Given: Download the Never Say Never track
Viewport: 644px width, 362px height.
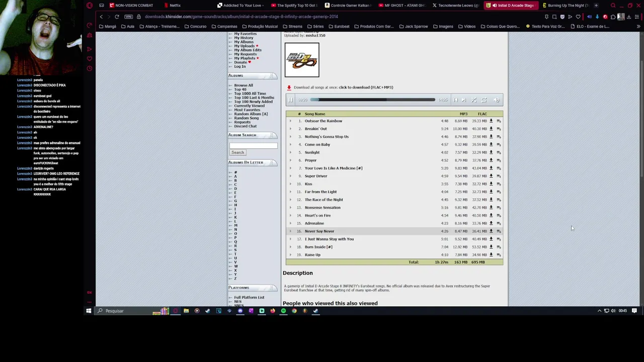Looking at the screenshot, I should click(491, 231).
